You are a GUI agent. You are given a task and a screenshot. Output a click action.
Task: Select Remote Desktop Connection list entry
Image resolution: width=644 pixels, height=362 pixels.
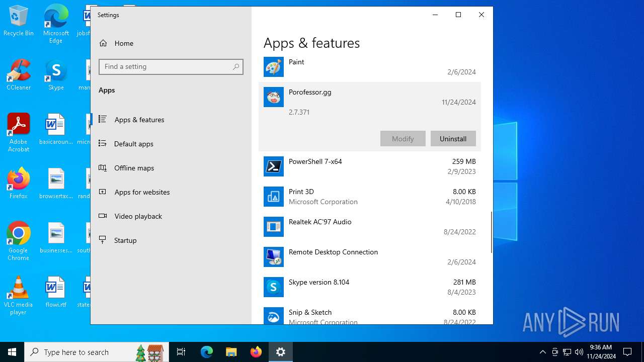pyautogui.click(x=370, y=257)
